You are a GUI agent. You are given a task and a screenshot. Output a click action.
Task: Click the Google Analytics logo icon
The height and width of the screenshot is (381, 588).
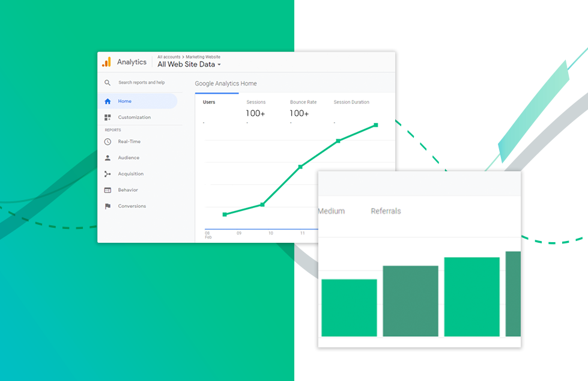pos(106,62)
